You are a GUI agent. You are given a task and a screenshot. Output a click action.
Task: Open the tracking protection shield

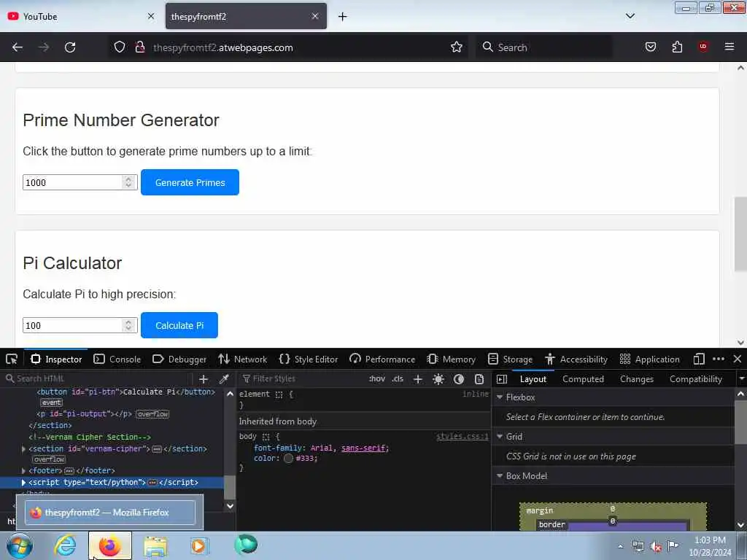pyautogui.click(x=120, y=47)
